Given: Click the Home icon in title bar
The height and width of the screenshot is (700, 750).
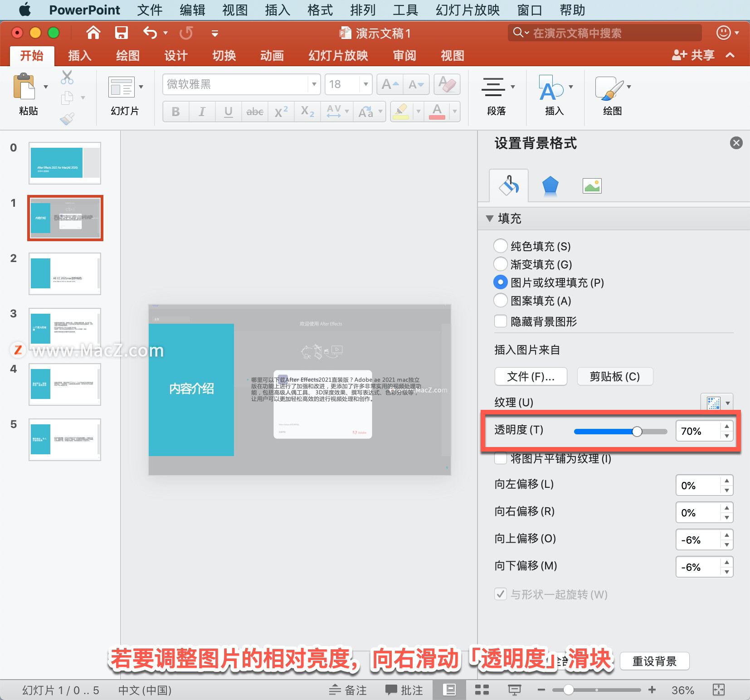Looking at the screenshot, I should [x=93, y=33].
